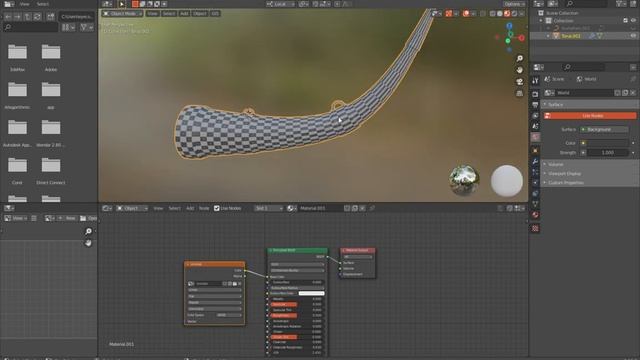Open the Object properties orange square tab

pyautogui.click(x=535, y=151)
